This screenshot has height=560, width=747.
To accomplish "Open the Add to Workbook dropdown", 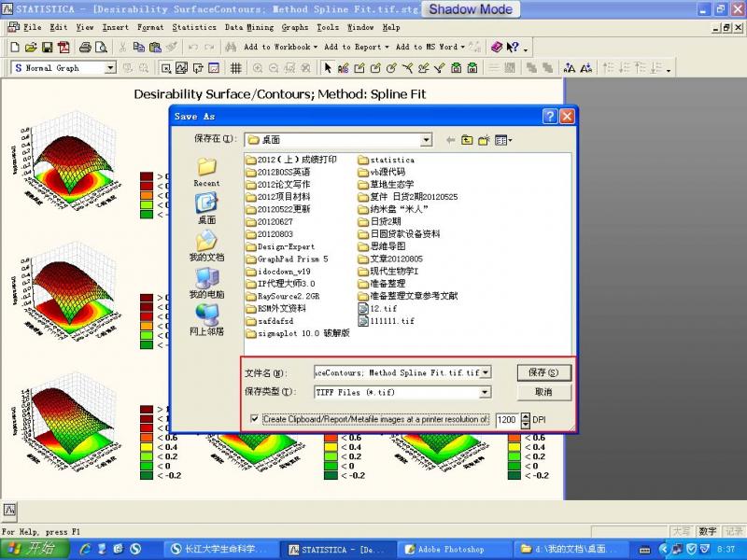I will pyautogui.click(x=281, y=47).
